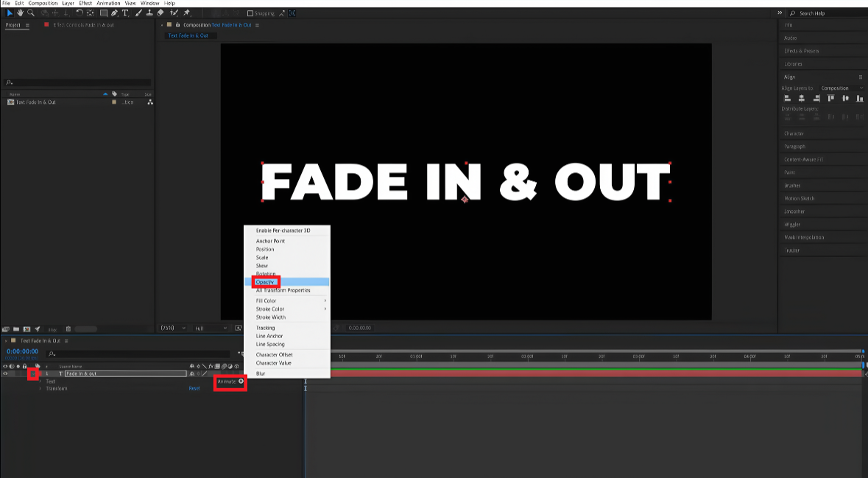Click the Align Bottom icon

[x=860, y=98]
